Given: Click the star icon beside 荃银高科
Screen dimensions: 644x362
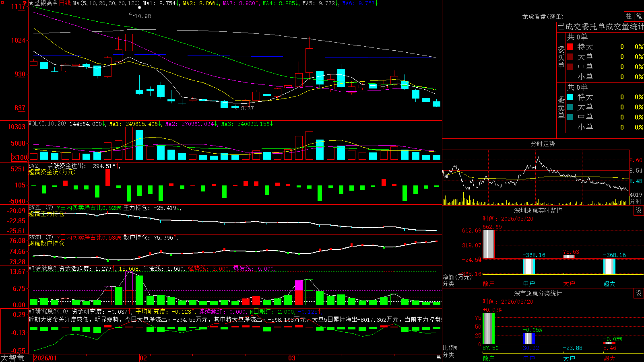Looking at the screenshot, I should tap(31, 3).
